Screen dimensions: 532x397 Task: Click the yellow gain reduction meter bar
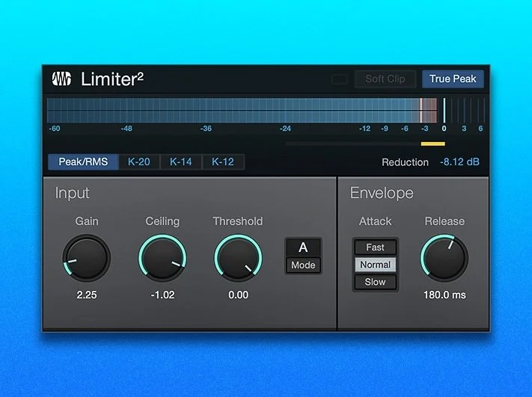pyautogui.click(x=433, y=144)
